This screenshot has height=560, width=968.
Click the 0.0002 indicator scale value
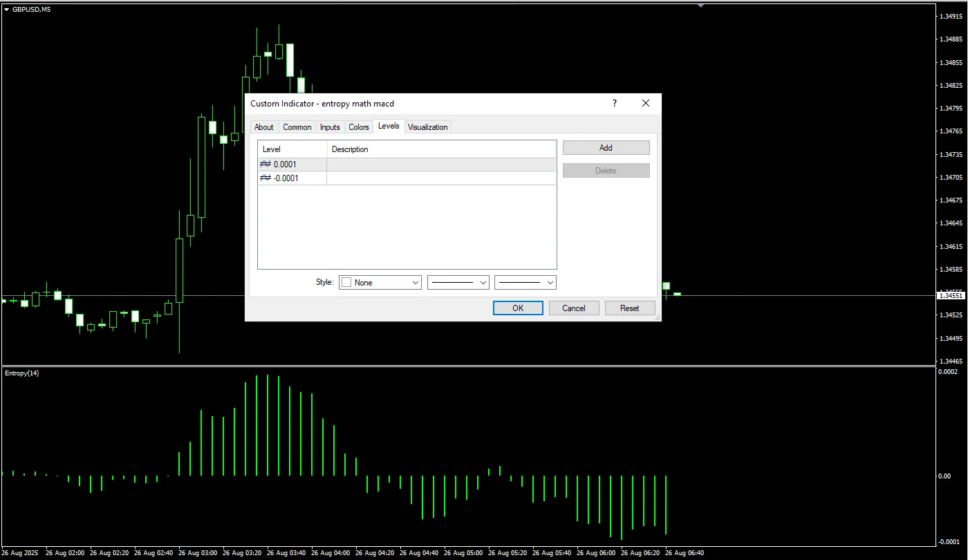click(x=949, y=372)
